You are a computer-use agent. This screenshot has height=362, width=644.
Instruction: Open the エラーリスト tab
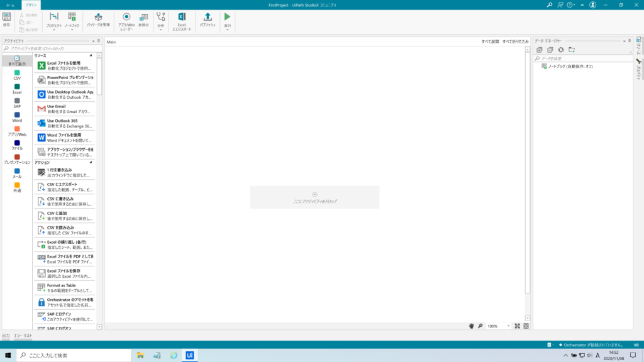coord(23,336)
